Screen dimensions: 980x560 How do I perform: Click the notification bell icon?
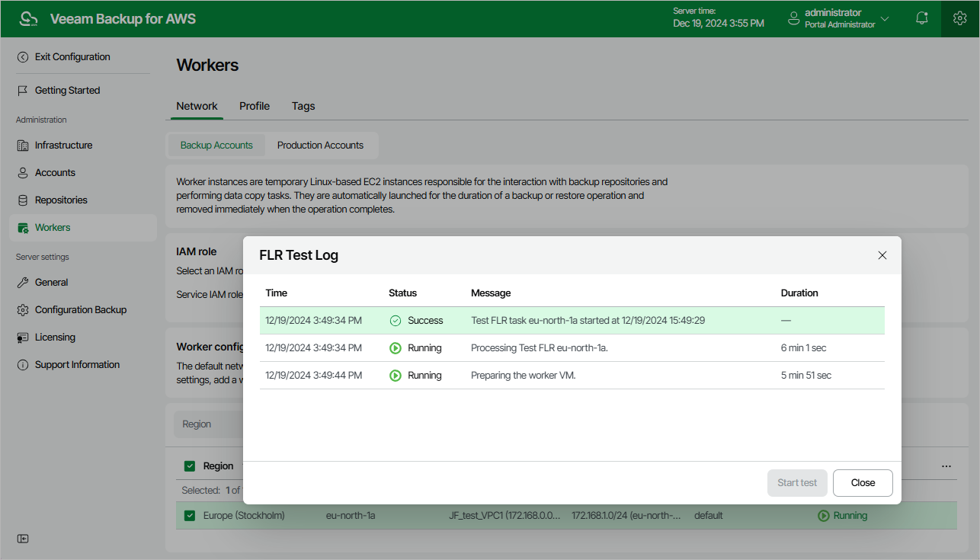pyautogui.click(x=922, y=18)
